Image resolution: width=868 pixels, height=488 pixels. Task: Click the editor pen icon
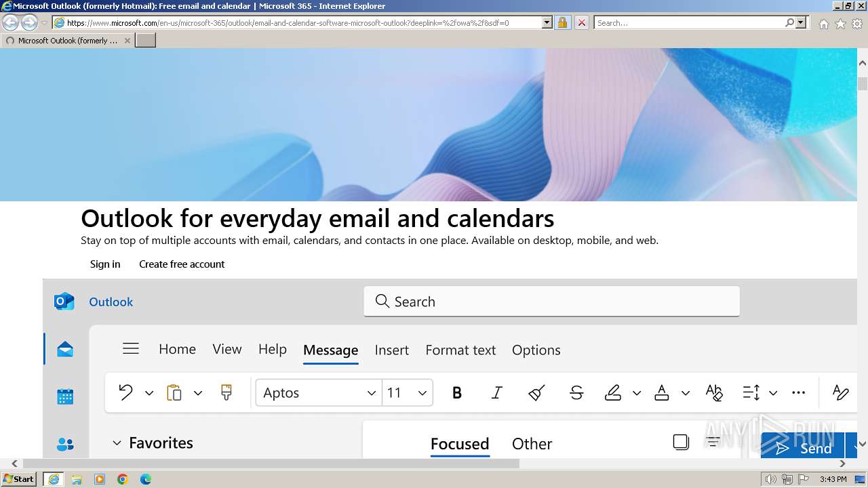[840, 392]
